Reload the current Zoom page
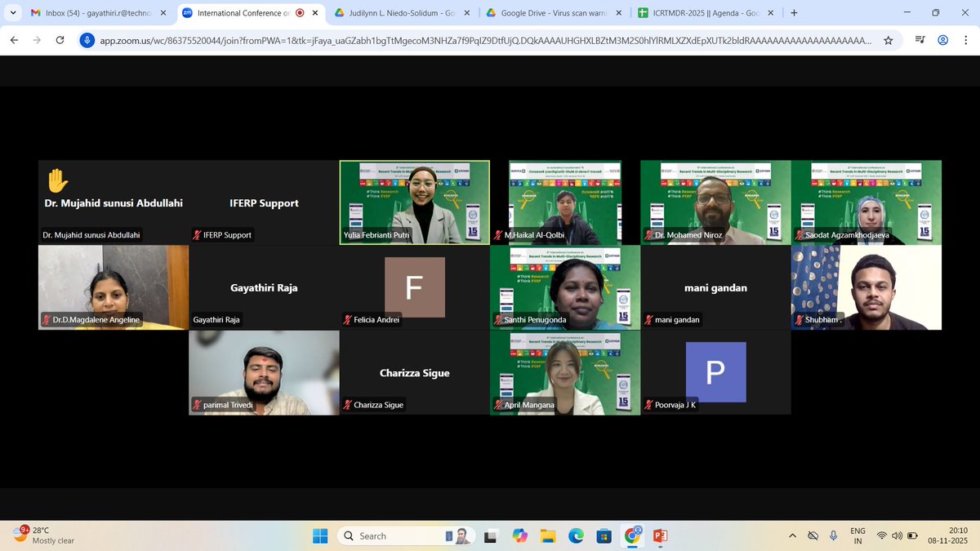This screenshot has width=980, height=551. (60, 39)
